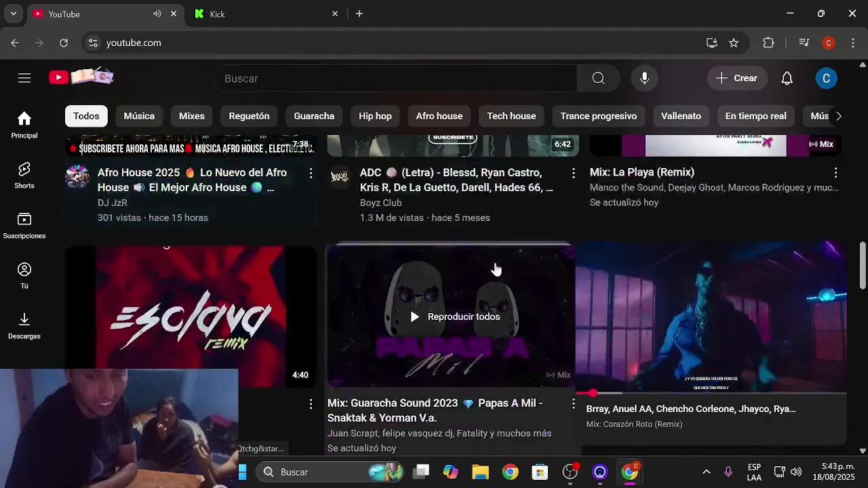Viewport: 868px width, 488px height.
Task: Click the install app icon in address bar
Action: tap(712, 43)
